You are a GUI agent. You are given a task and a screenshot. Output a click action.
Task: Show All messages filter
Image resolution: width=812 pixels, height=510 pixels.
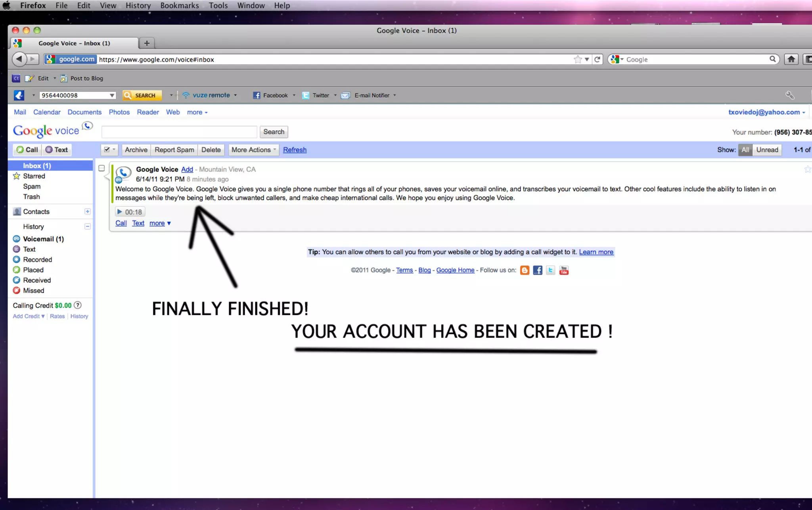pos(745,150)
